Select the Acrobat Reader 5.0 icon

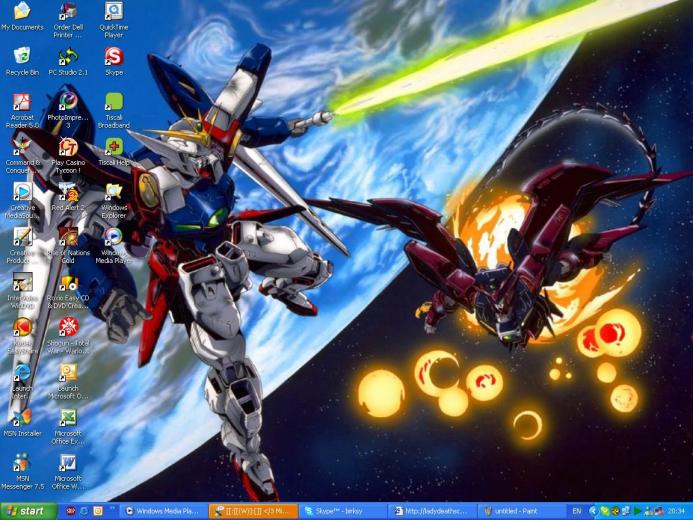click(22, 110)
